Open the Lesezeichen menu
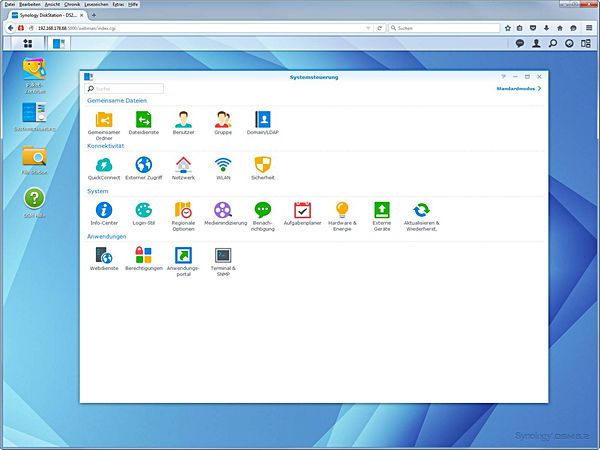This screenshot has height=450, width=600. [96, 4]
